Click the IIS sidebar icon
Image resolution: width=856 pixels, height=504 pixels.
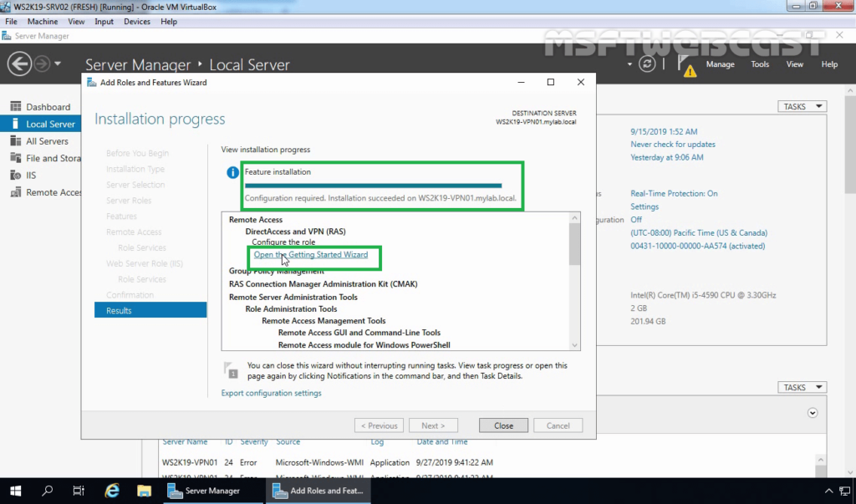click(16, 176)
